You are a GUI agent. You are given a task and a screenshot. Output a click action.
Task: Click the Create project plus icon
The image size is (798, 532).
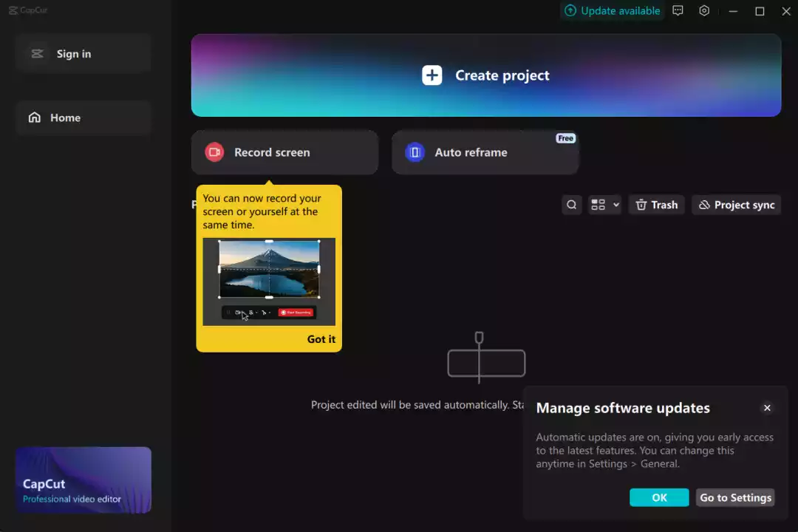432,75
